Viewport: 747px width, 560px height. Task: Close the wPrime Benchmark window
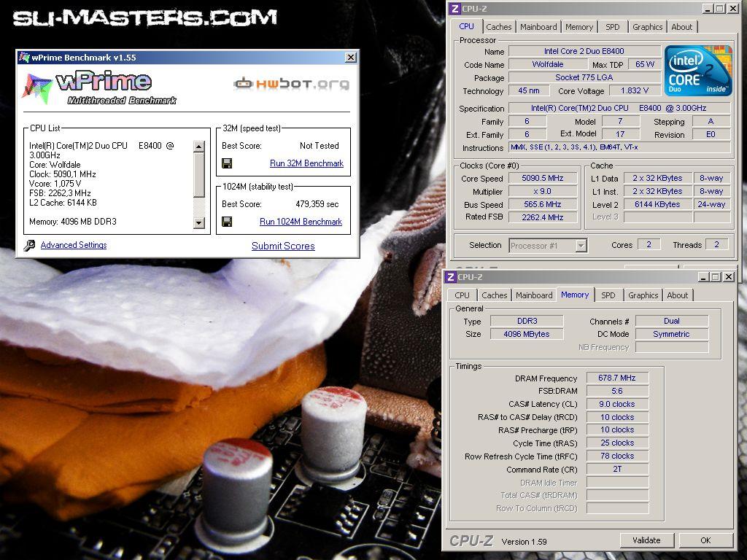click(351, 58)
